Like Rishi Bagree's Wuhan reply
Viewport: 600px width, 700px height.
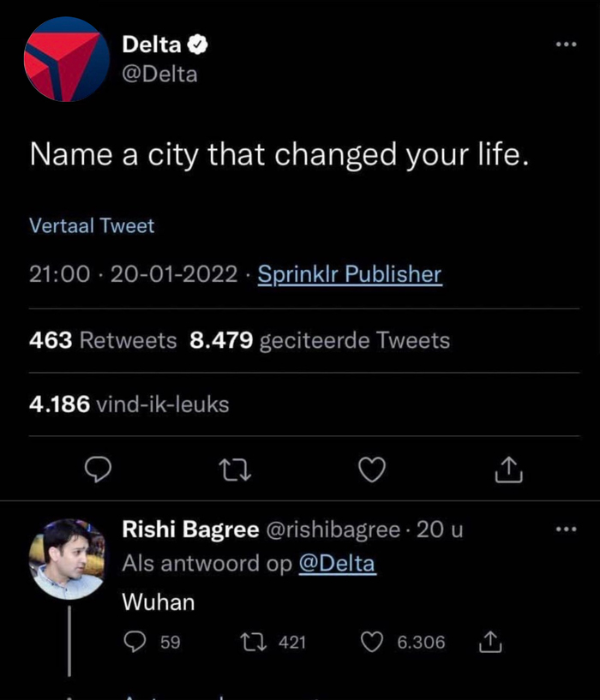point(372,641)
